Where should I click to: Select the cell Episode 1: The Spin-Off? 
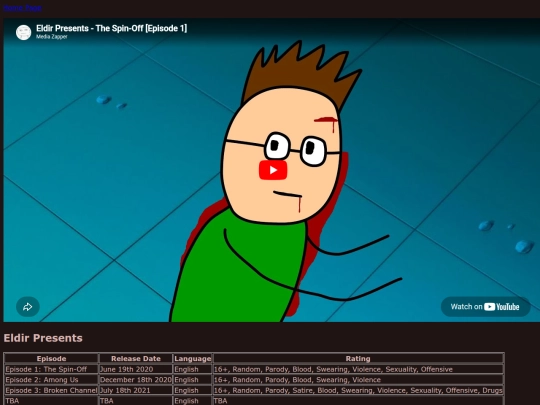[51, 369]
